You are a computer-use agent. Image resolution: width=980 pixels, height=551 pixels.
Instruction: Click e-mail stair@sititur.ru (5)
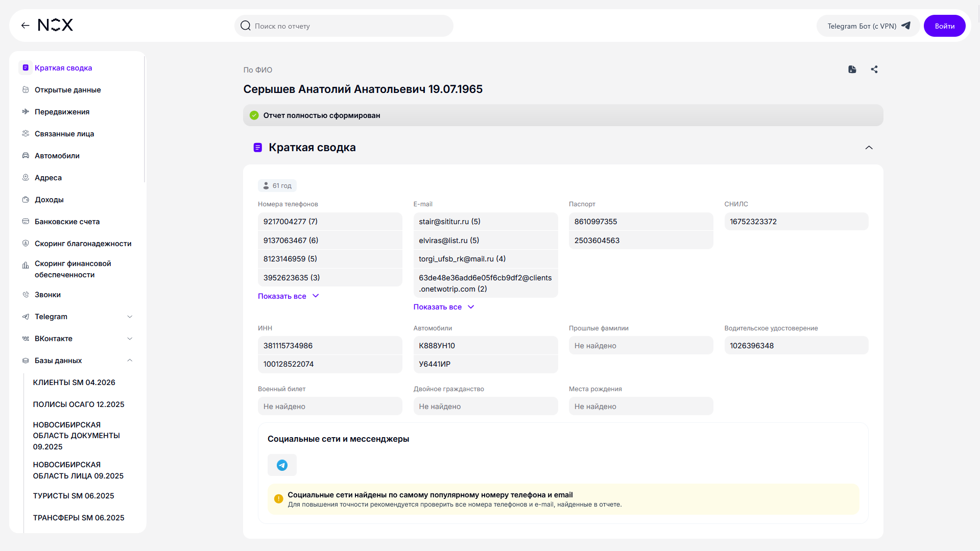(485, 222)
